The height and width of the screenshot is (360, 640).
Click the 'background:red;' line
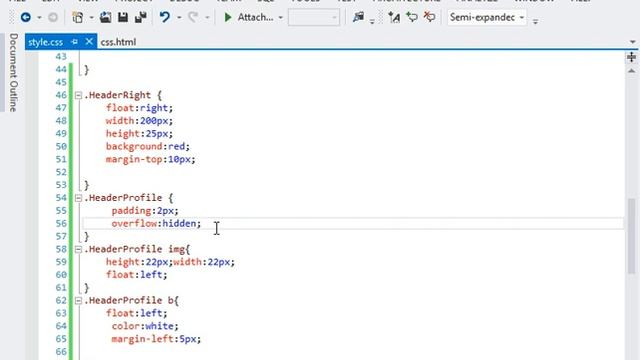tap(148, 146)
